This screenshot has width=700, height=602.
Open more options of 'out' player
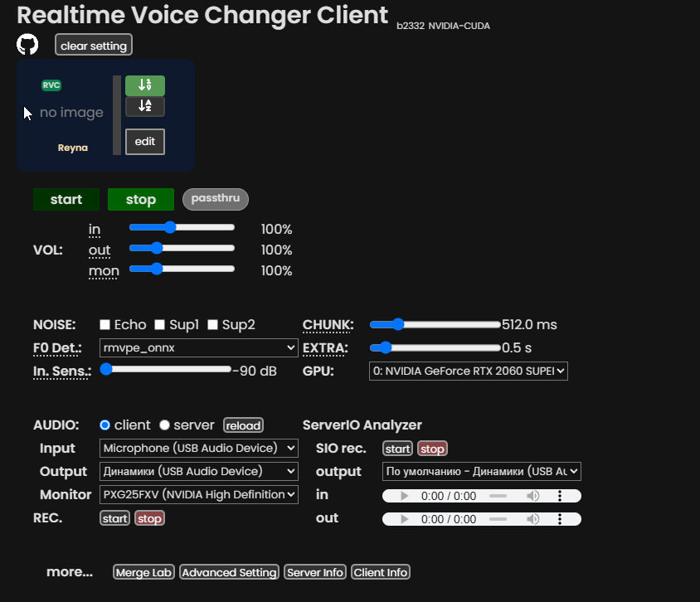pyautogui.click(x=559, y=519)
